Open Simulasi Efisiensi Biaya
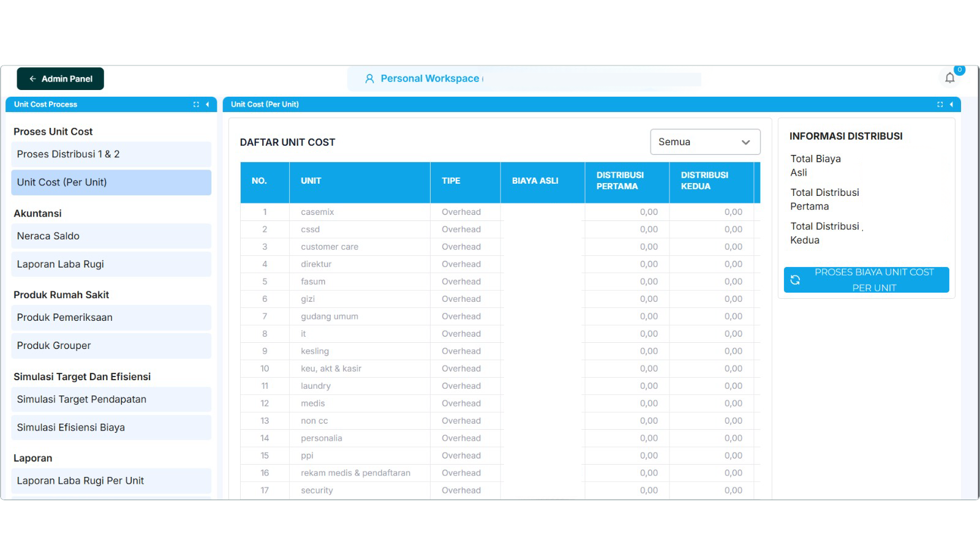 [x=111, y=427]
